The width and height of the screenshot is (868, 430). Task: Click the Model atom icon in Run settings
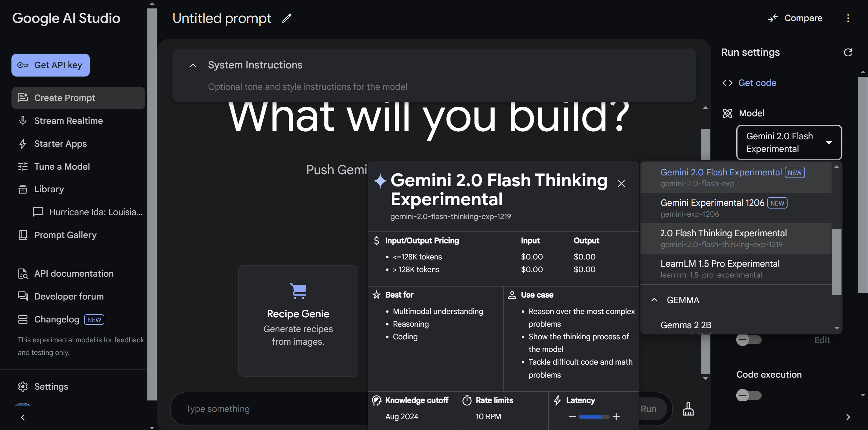click(727, 113)
